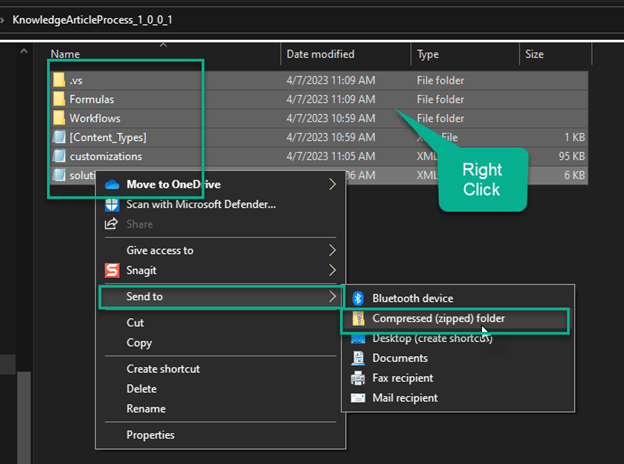Select the Formulas folder
Image resolution: width=624 pixels, height=464 pixels.
pyautogui.click(x=91, y=99)
